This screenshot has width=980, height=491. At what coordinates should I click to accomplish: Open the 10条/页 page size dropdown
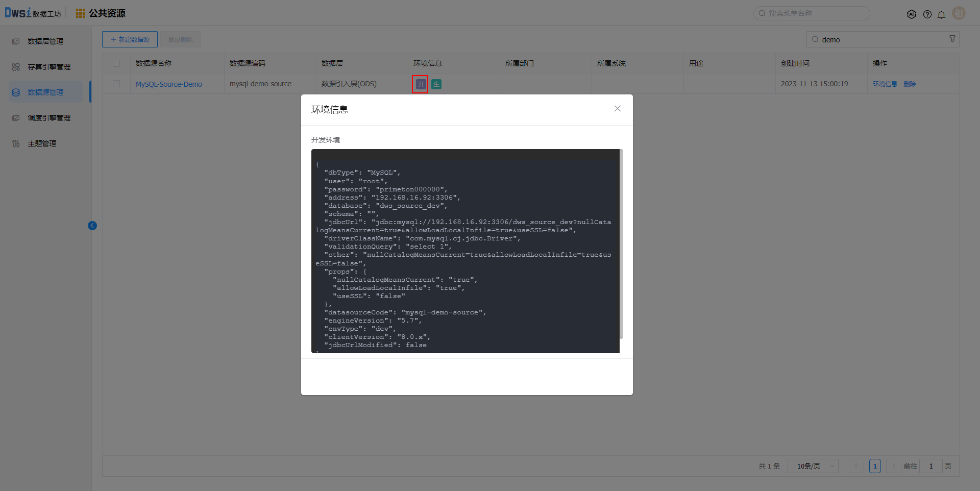pyautogui.click(x=813, y=466)
